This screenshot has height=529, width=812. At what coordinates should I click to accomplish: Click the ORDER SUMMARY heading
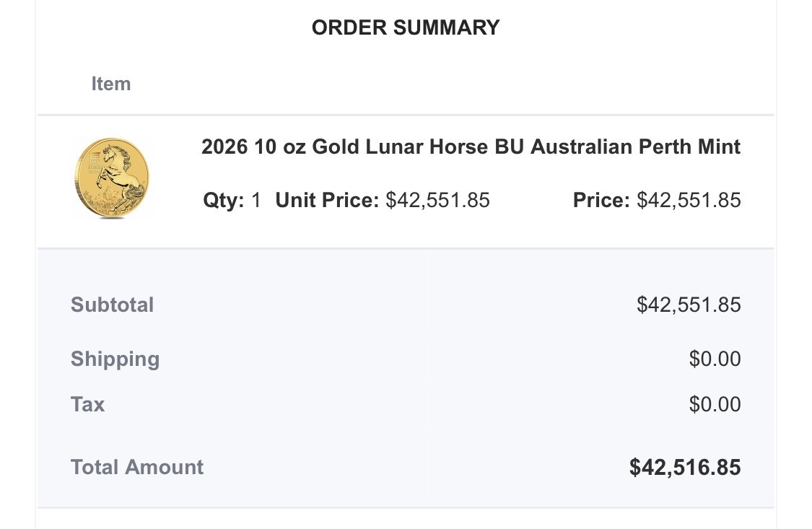pyautogui.click(x=406, y=27)
